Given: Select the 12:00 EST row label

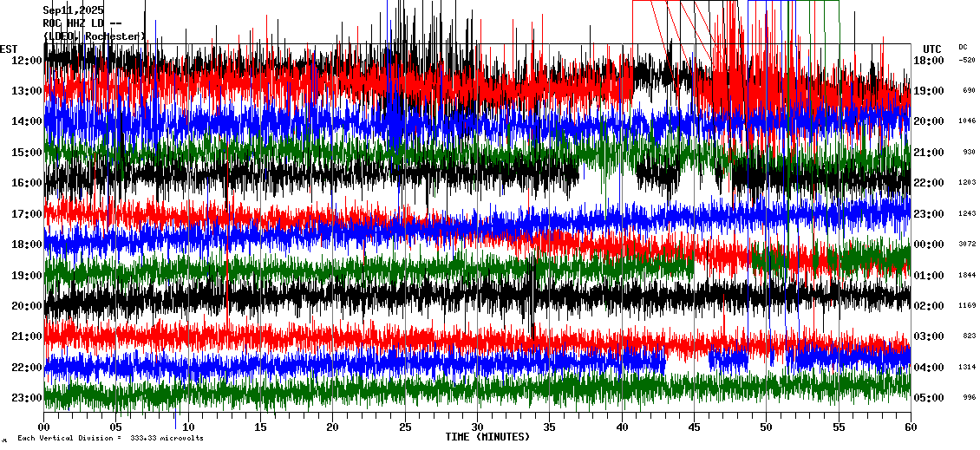Looking at the screenshot, I should [x=28, y=60].
